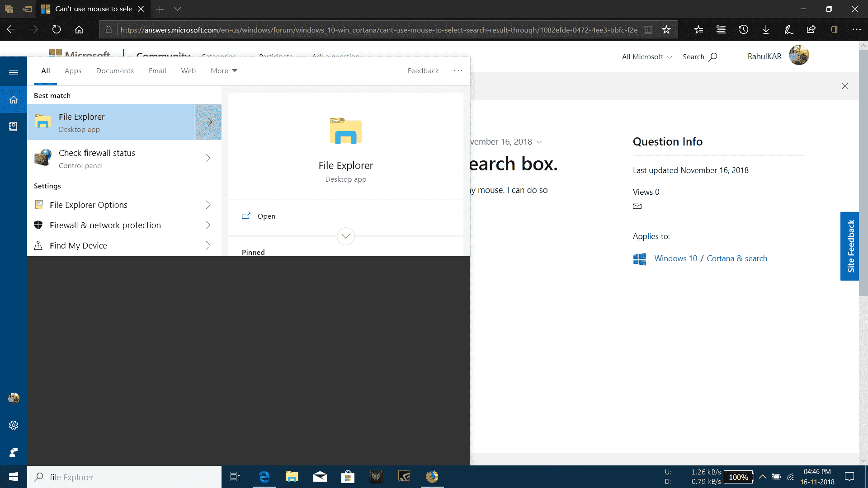
Task: Click the Cortana feedback person icon
Action: tap(14, 452)
